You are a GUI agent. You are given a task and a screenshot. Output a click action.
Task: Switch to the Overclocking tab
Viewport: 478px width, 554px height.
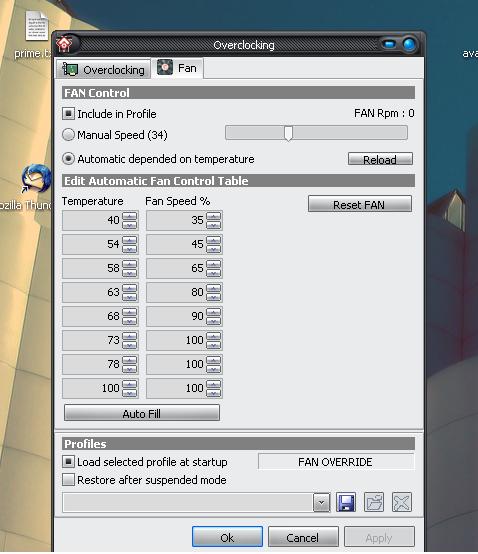pyautogui.click(x=104, y=69)
